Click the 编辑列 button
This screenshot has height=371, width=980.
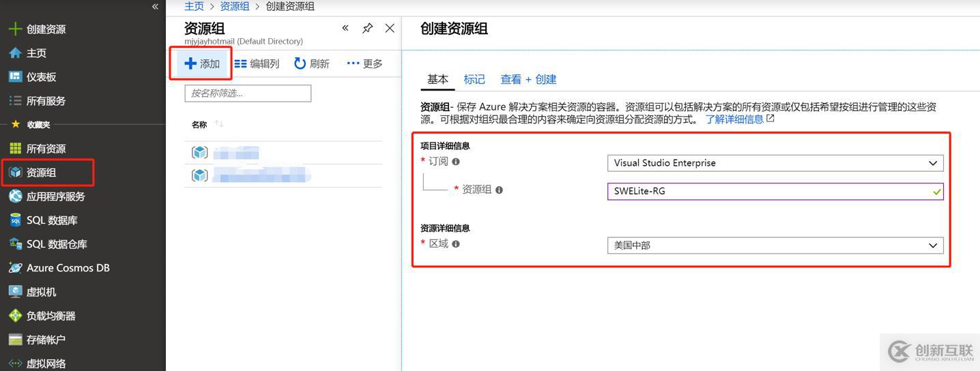click(x=257, y=63)
